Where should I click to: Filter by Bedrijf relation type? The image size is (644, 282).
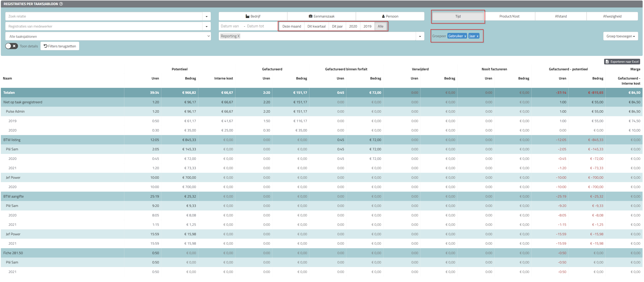(253, 16)
